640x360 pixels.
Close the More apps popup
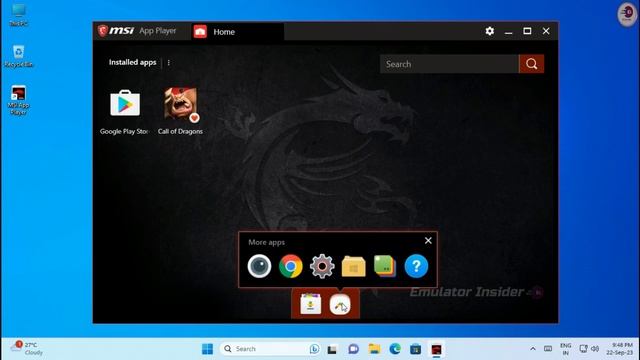pos(428,241)
